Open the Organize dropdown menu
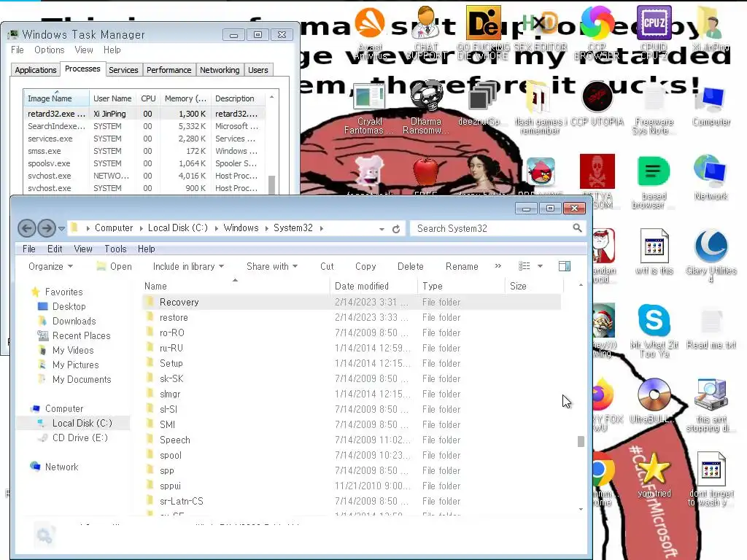The width and height of the screenshot is (747, 560). [x=50, y=267]
